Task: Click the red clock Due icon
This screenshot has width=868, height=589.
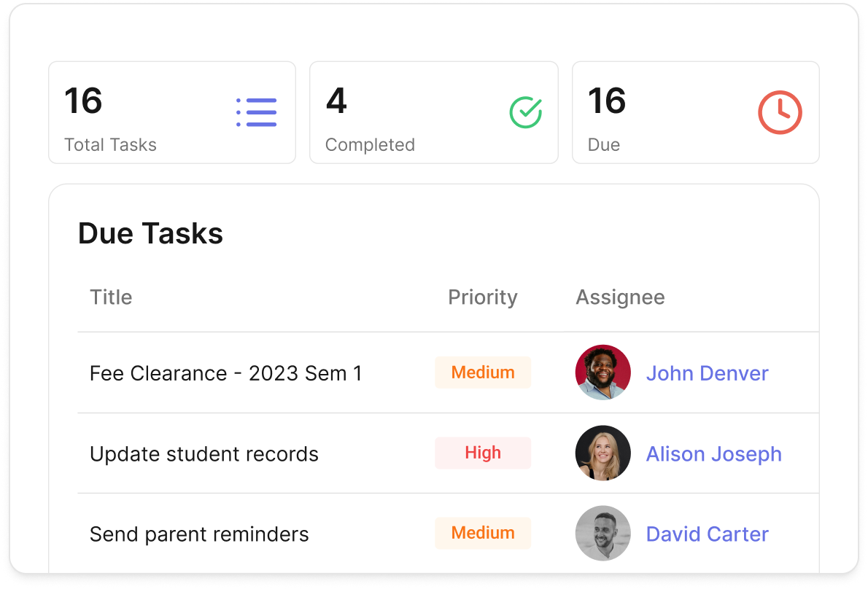Action: point(780,112)
